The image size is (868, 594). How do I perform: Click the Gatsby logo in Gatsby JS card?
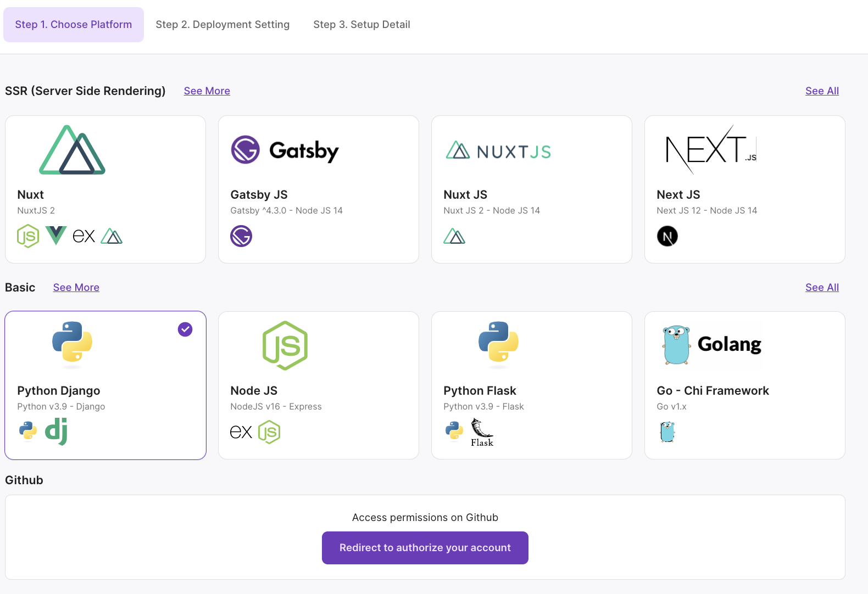pyautogui.click(x=285, y=150)
